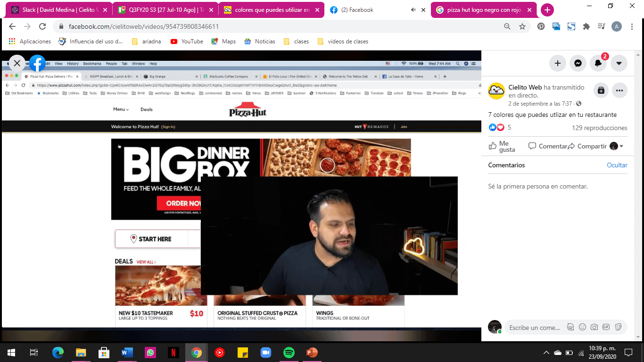Open Facebook notifications bell
The height and width of the screenshot is (362, 644).
tap(598, 63)
